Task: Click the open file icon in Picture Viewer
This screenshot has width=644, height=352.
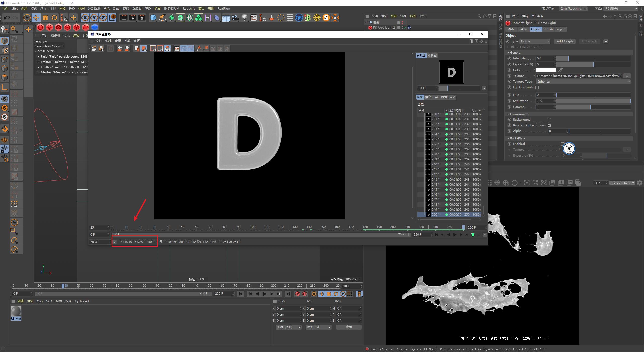Action: coord(94,48)
